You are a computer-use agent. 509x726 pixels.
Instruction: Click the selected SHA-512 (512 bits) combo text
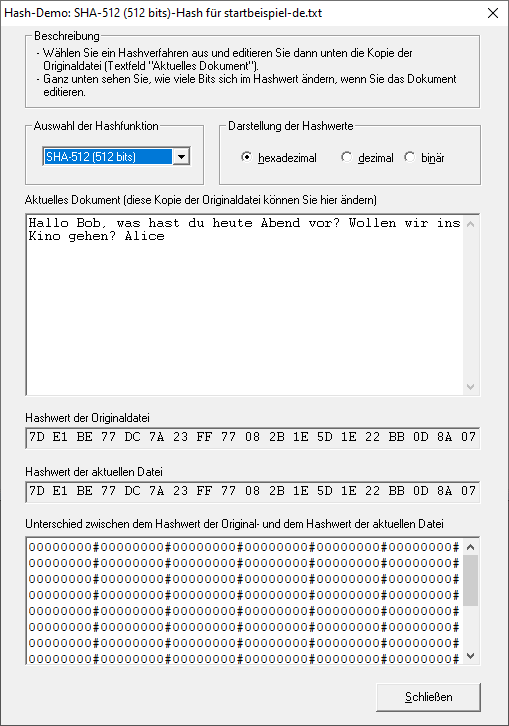click(108, 157)
